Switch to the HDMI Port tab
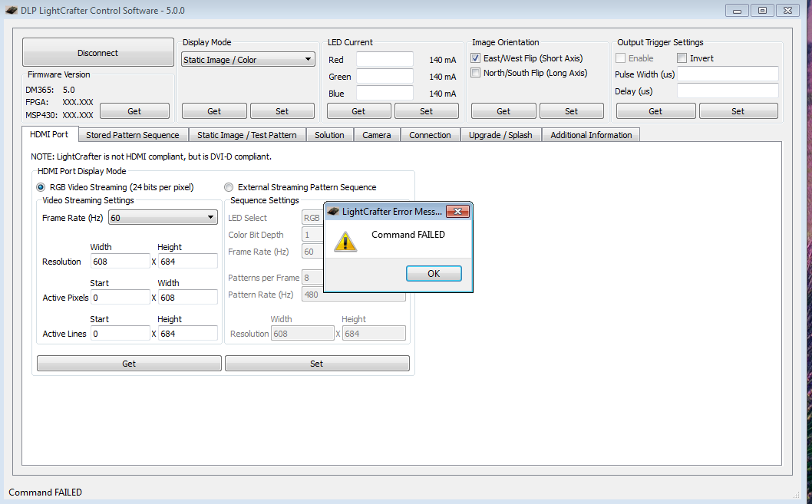 [49, 134]
